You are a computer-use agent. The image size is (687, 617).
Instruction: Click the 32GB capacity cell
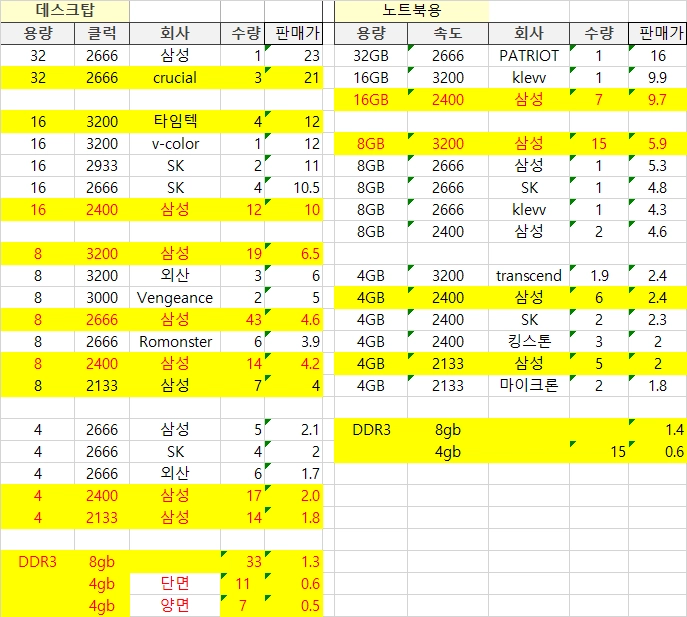(371, 56)
